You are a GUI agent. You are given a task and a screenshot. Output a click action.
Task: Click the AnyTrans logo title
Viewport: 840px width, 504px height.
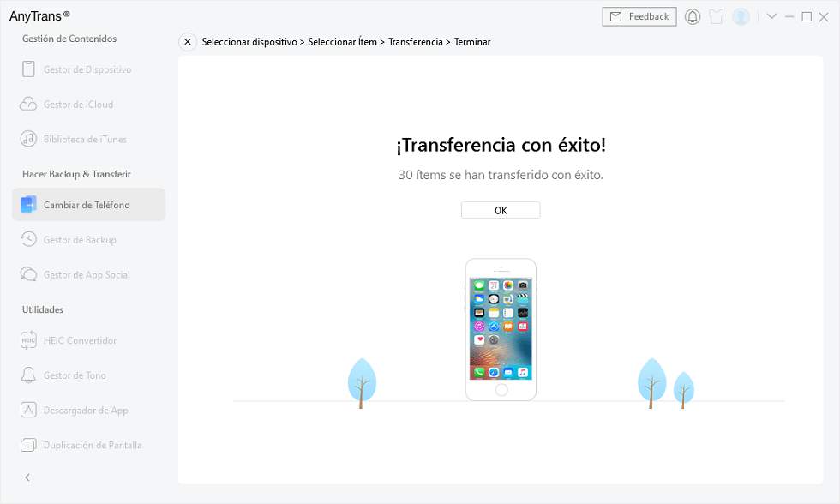coord(39,16)
